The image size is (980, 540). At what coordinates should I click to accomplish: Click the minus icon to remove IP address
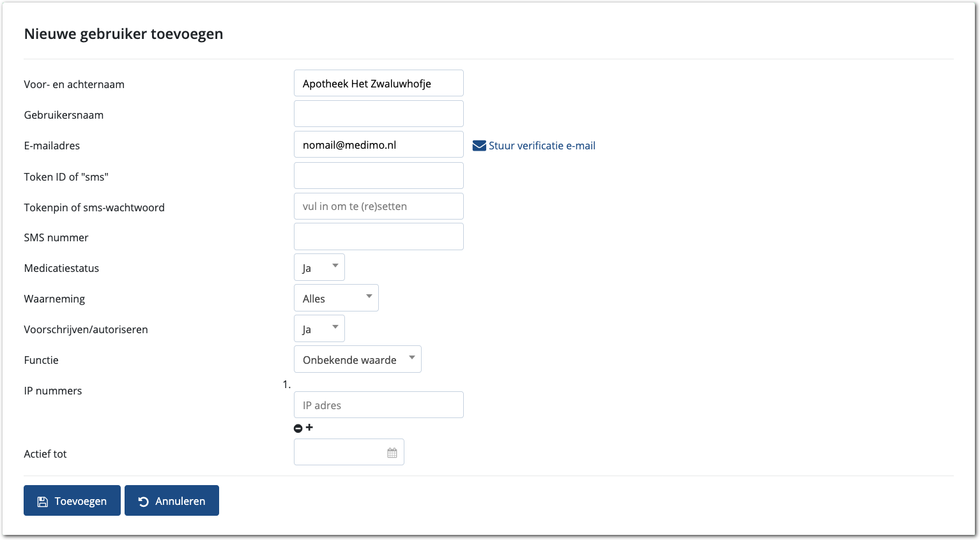[298, 428]
